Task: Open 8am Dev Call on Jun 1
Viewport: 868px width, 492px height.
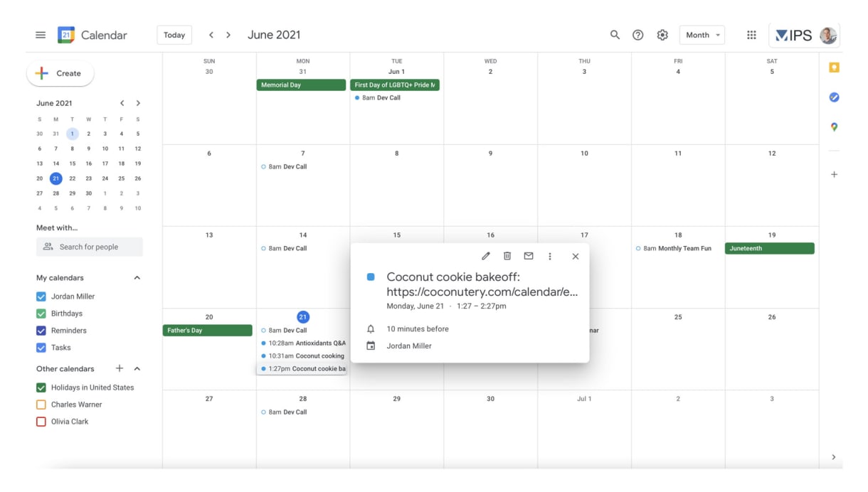Action: [395, 97]
